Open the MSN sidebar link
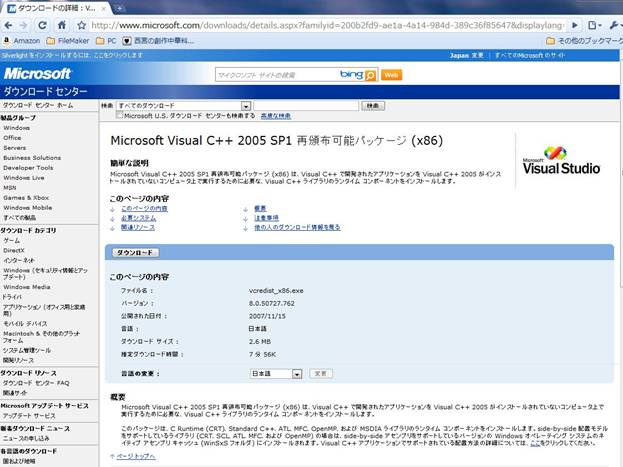Screen dimensions: 623x467 [10, 188]
